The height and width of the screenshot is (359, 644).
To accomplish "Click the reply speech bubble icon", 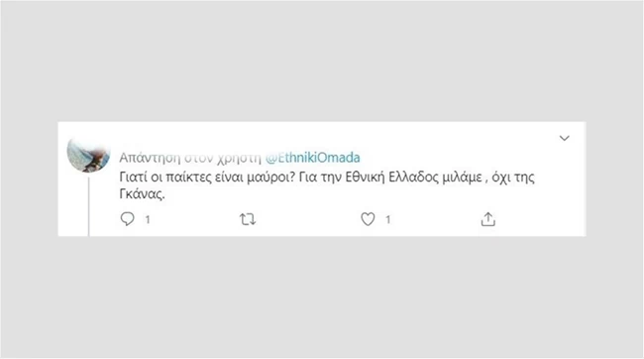I will [128, 219].
